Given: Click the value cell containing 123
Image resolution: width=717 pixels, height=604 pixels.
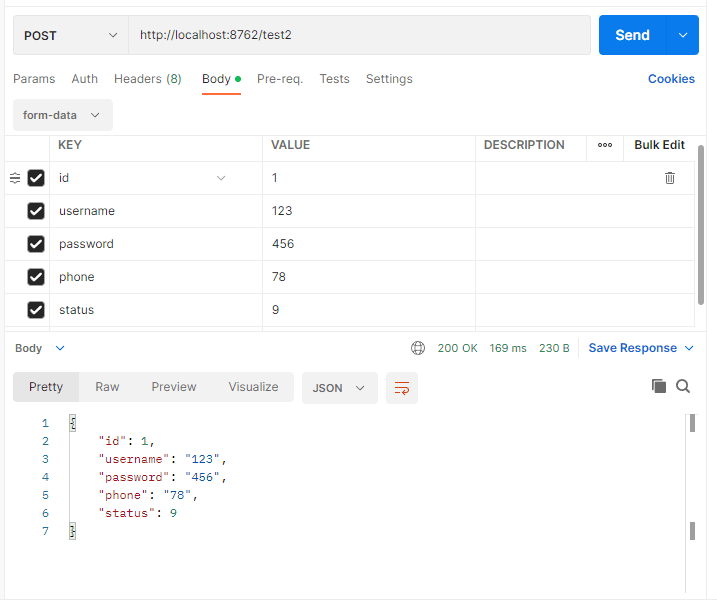Looking at the screenshot, I should point(369,211).
